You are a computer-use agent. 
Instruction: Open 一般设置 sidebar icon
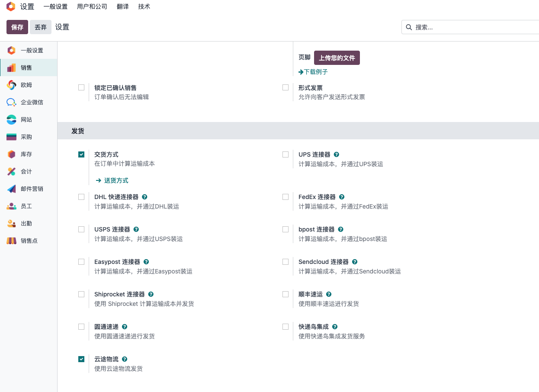click(x=11, y=50)
